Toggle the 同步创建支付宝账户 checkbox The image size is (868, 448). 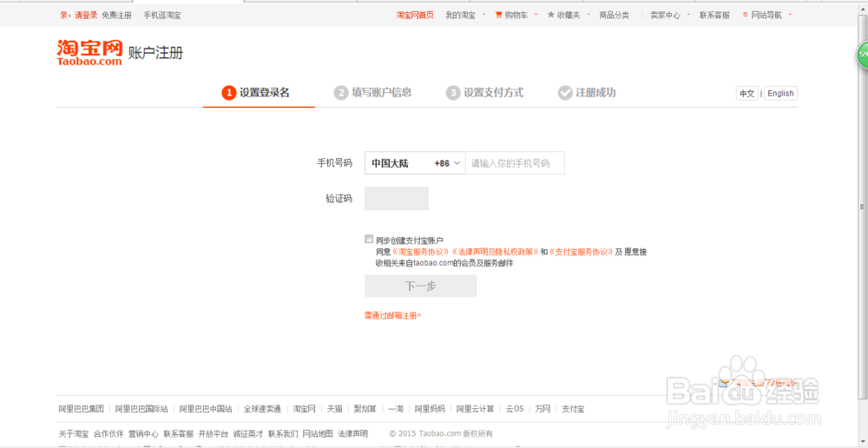click(369, 240)
